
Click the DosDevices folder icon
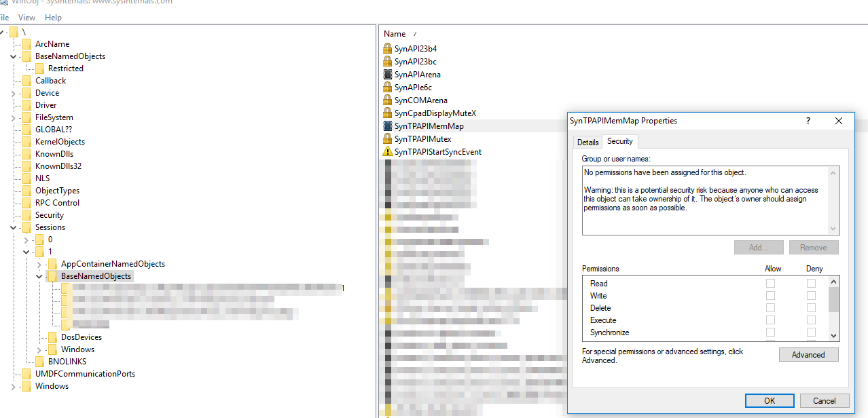[52, 337]
